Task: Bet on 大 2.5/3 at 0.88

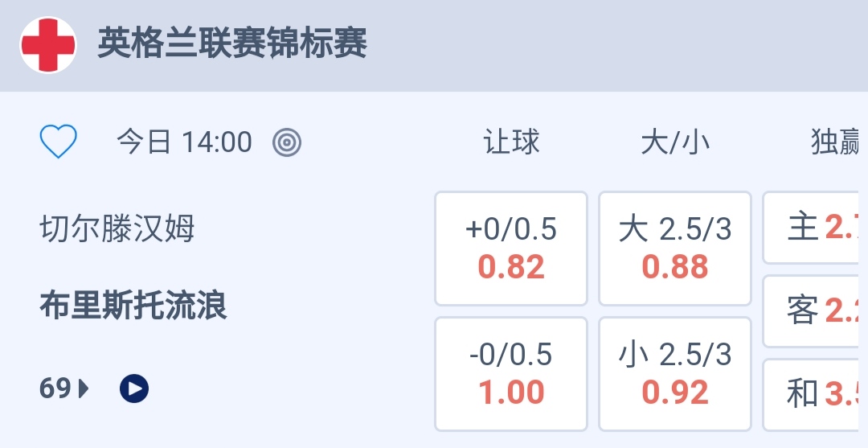Action: tap(675, 248)
